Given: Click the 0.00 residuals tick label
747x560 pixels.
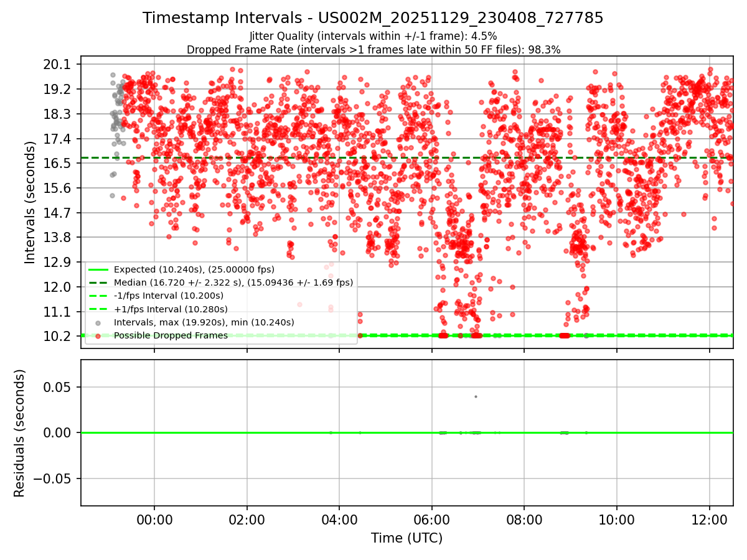Looking at the screenshot, I should [x=58, y=433].
